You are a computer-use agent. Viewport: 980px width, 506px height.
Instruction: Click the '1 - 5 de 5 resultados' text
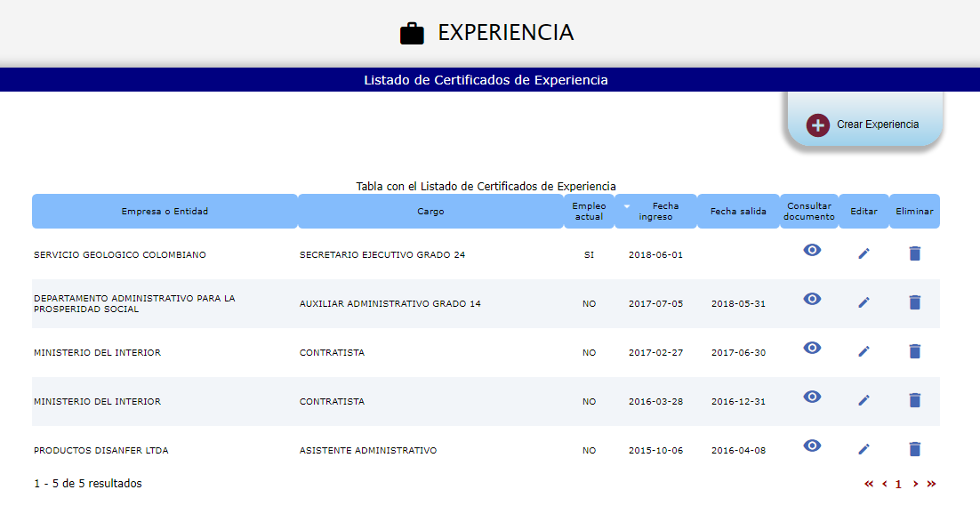tap(87, 484)
